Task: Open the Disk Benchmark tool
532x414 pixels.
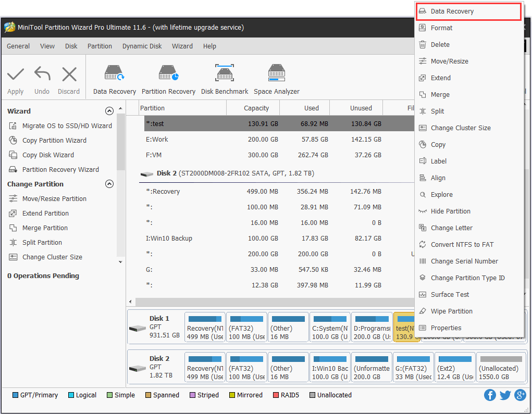Action: 224,80
